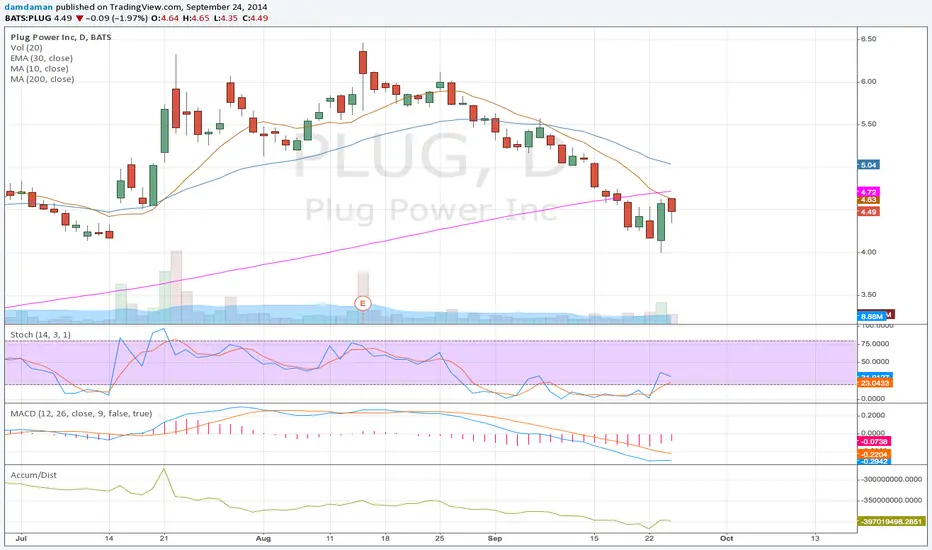The image size is (932, 550).
Task: Open the damdaman author profile link
Action: click(x=29, y=7)
